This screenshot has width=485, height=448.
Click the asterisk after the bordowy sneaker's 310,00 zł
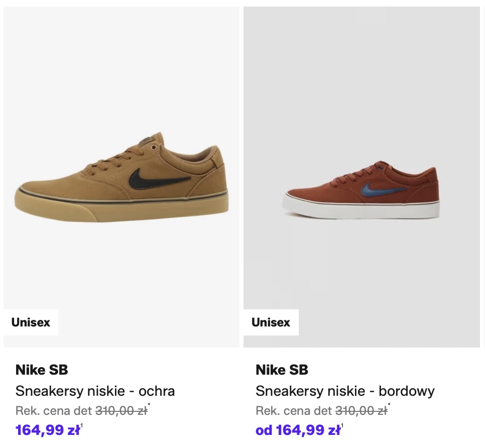pyautogui.click(x=389, y=405)
